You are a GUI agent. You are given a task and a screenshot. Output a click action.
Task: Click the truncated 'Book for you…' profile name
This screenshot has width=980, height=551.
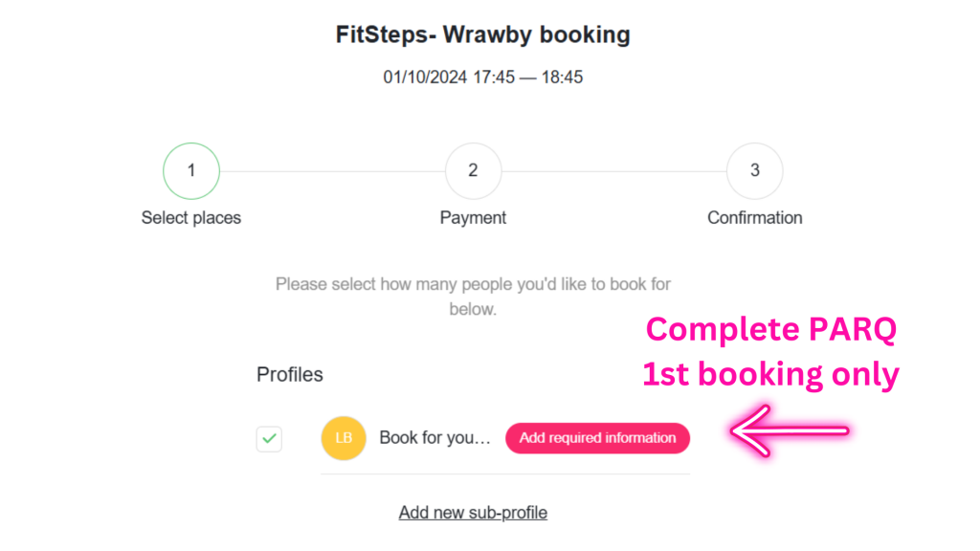point(434,438)
